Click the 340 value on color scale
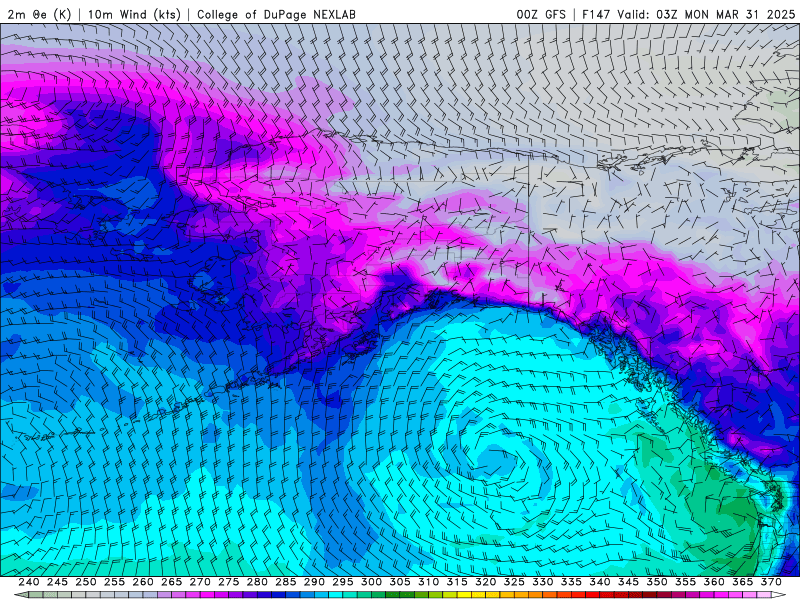The image size is (800, 600). pos(600,582)
